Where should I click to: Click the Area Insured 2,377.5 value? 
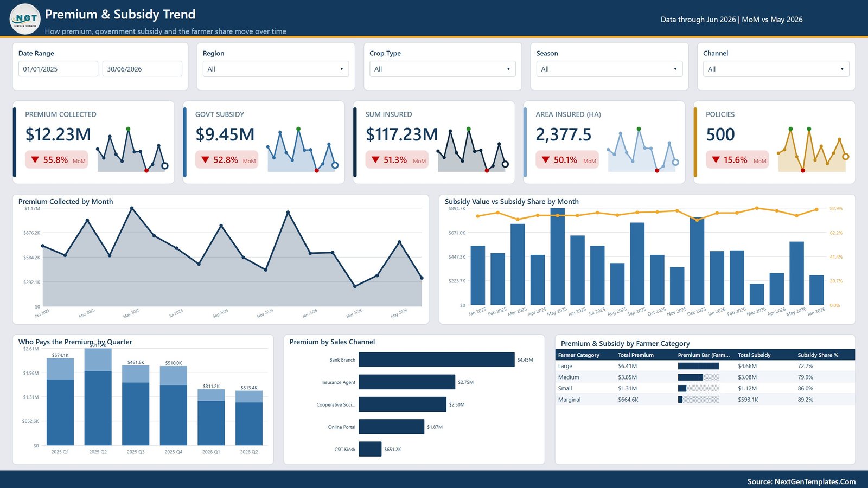click(x=564, y=134)
